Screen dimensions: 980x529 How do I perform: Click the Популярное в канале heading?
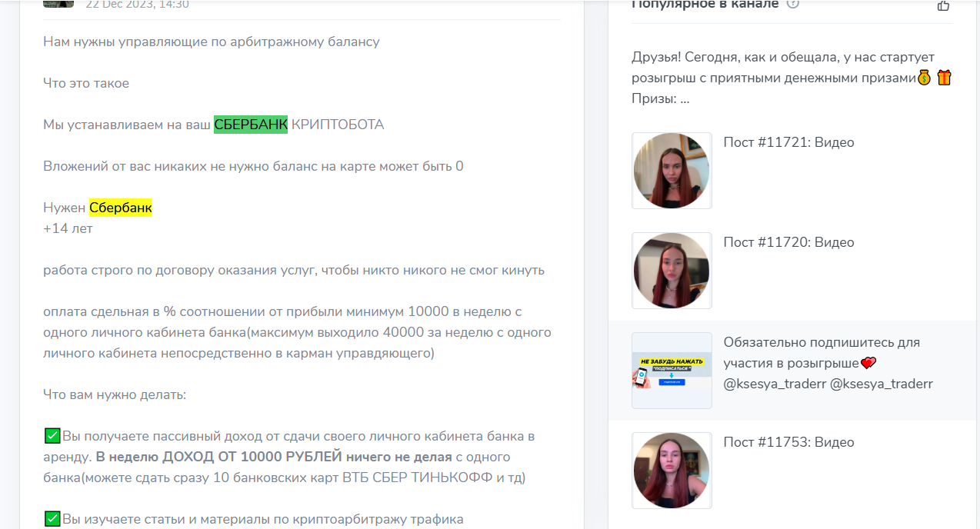pyautogui.click(x=705, y=5)
